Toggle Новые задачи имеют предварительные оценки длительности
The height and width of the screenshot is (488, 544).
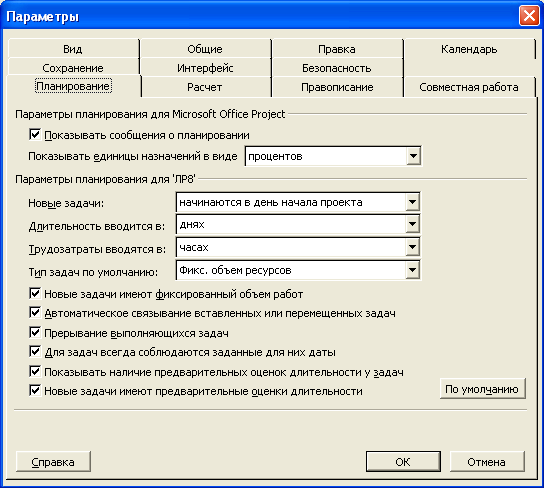coord(35,390)
